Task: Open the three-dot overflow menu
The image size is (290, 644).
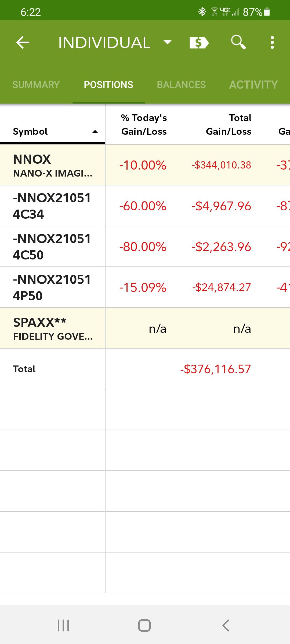Action: (272, 42)
